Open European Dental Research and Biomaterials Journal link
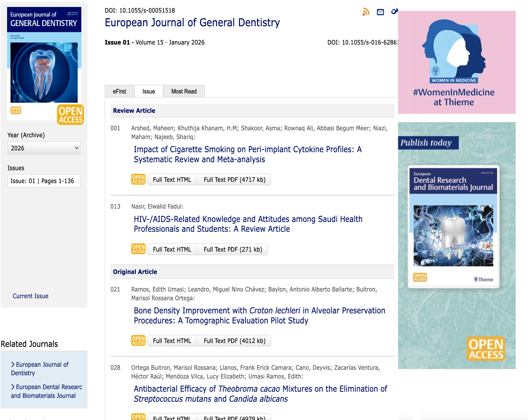Screen dimensions: 528x420 pyautogui.click(x=46, y=391)
